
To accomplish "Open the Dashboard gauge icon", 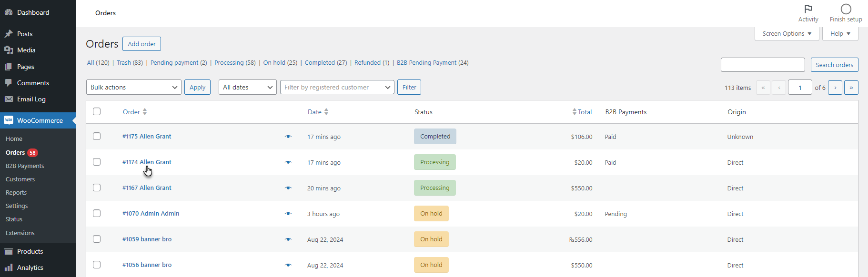I will coord(9,12).
